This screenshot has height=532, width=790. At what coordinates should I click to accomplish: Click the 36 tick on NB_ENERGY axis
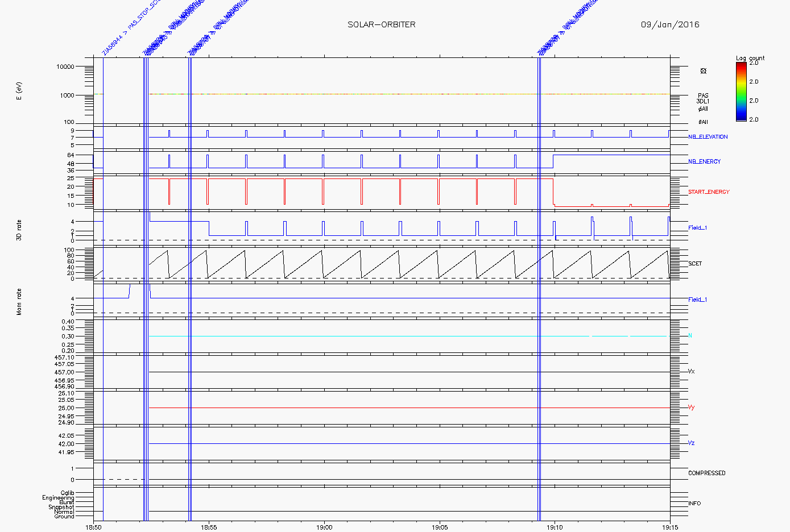71,171
